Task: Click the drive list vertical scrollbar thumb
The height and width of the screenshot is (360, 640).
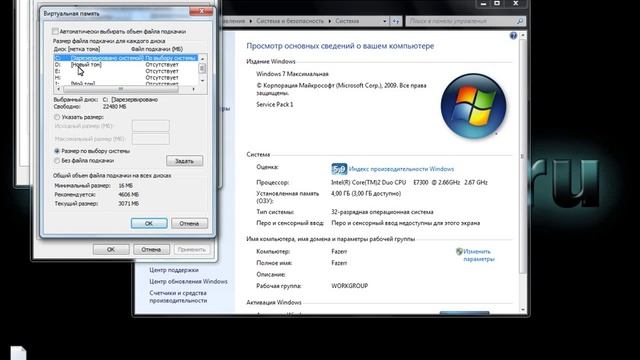Action: pos(202,69)
